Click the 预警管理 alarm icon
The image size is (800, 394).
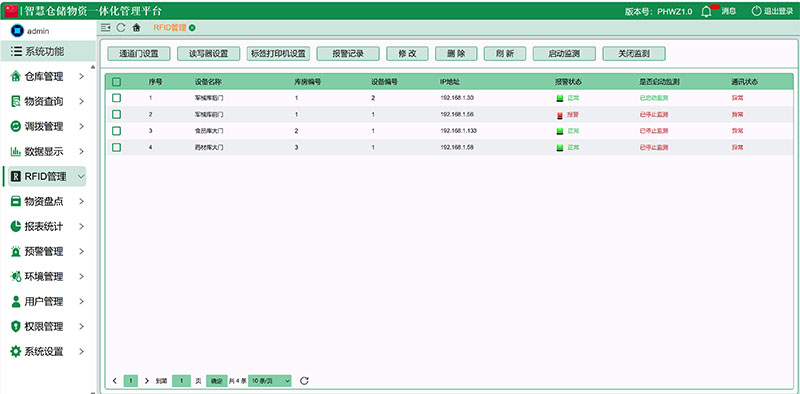[x=16, y=251]
